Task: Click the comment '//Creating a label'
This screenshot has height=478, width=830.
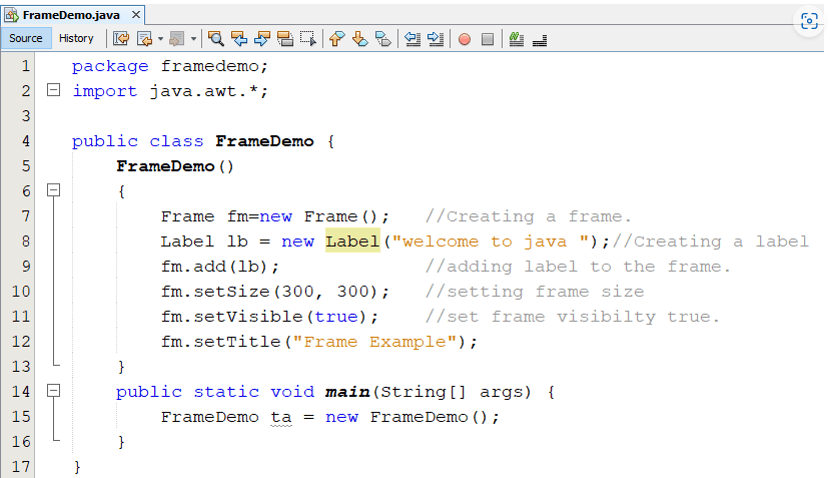Action: pos(710,241)
